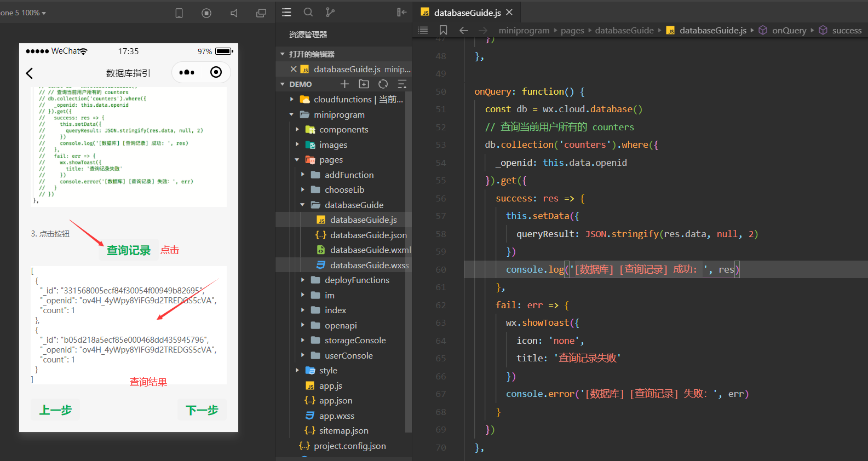Screen dimensions: 868x461
Task: Click the new folder icon in DEMO
Action: [364, 84]
